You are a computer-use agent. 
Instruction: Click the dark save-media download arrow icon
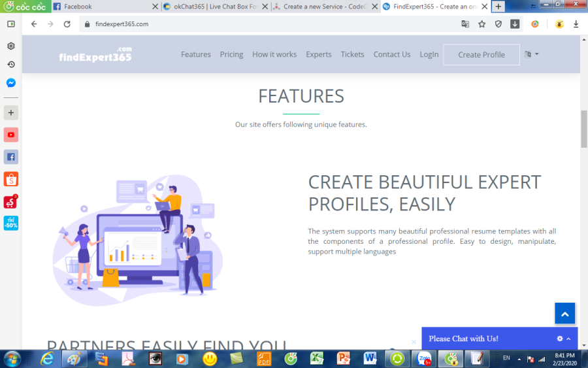(515, 24)
